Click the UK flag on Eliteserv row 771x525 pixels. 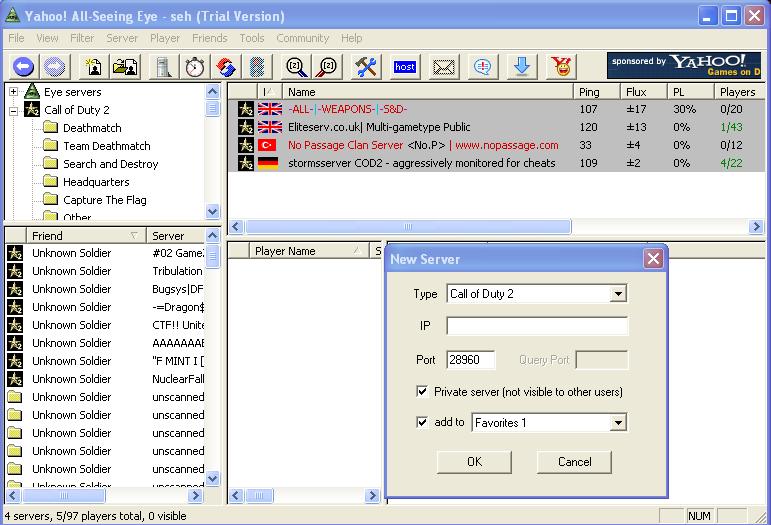click(x=270, y=127)
